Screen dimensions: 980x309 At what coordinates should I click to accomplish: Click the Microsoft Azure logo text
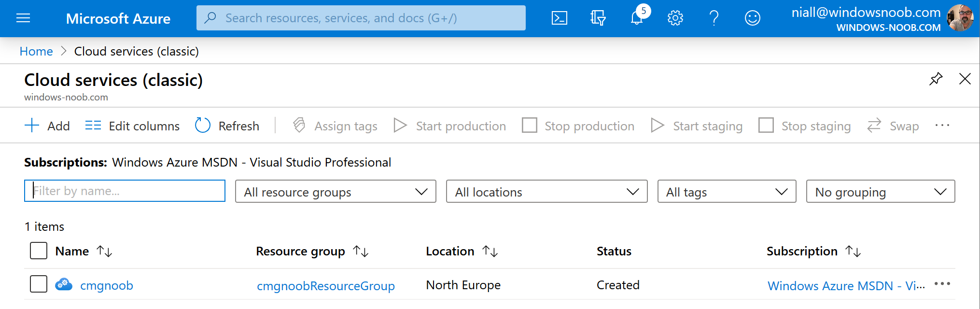click(x=118, y=18)
